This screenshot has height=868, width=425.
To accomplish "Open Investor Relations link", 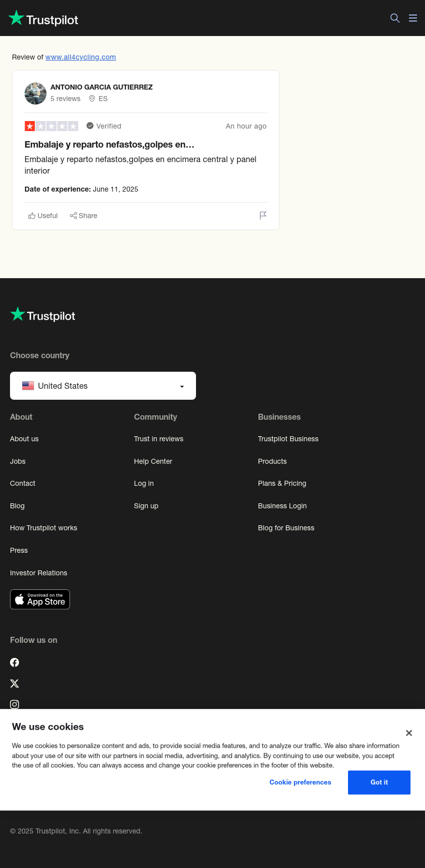I will (x=38, y=573).
